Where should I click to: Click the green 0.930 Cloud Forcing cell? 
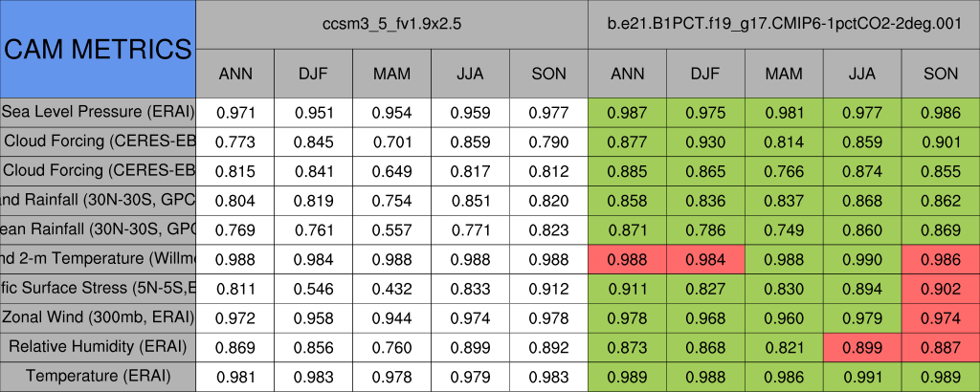coord(705,142)
